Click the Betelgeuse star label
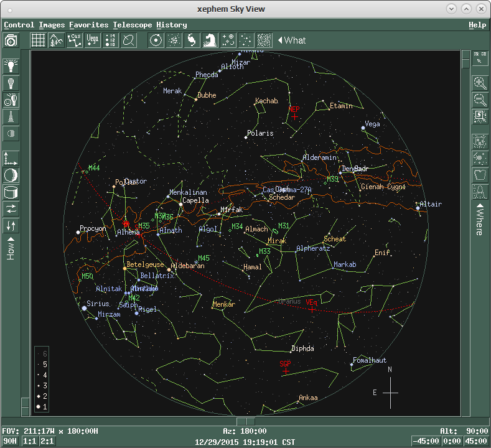The height and width of the screenshot is (448, 491). click(145, 264)
